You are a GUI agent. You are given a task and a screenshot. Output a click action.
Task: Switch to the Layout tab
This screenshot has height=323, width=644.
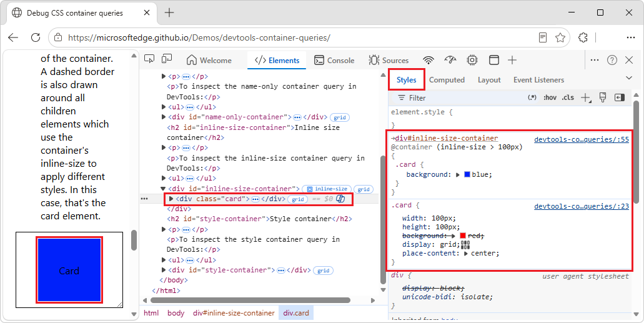click(489, 80)
